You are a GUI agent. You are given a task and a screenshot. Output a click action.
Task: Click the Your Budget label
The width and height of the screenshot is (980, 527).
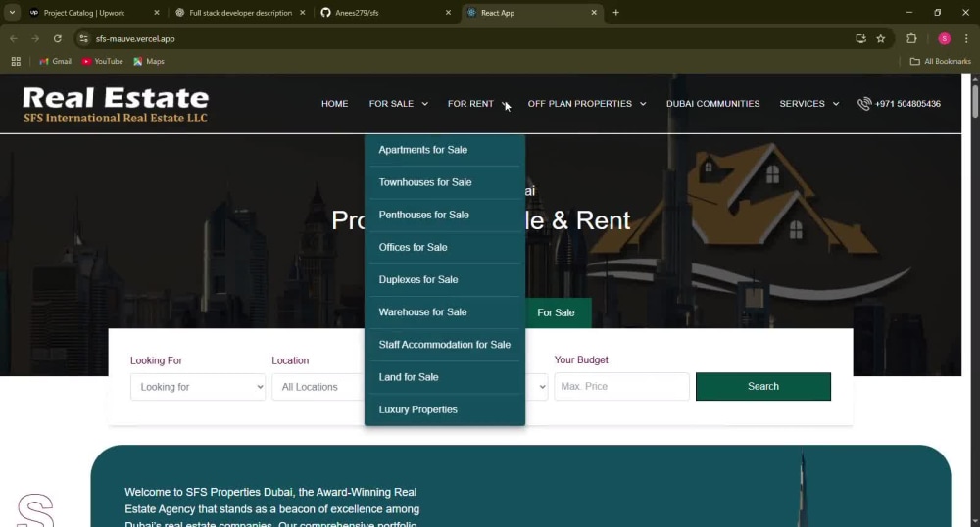coord(581,360)
